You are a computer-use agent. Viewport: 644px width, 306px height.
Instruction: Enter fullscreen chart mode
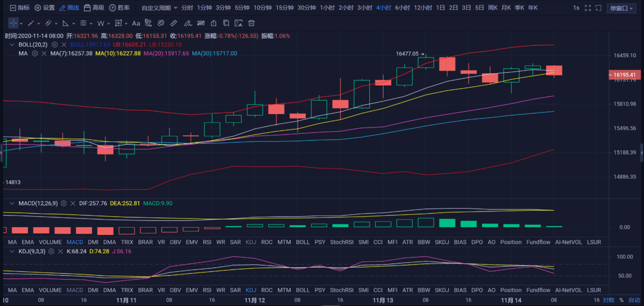[x=587, y=8]
